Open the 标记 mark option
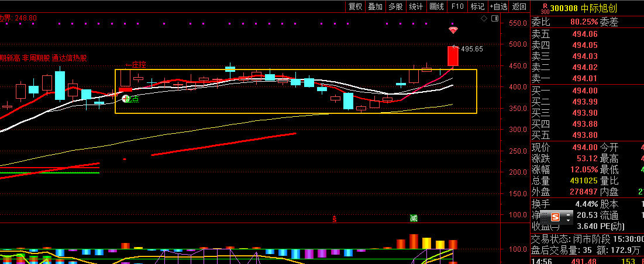This screenshot has height=264, width=644. [477, 6]
